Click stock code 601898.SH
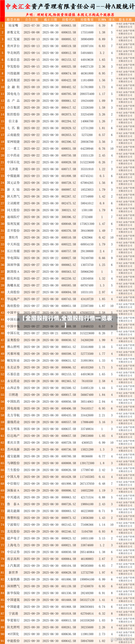This screenshot has height=644, width=135. point(69,176)
